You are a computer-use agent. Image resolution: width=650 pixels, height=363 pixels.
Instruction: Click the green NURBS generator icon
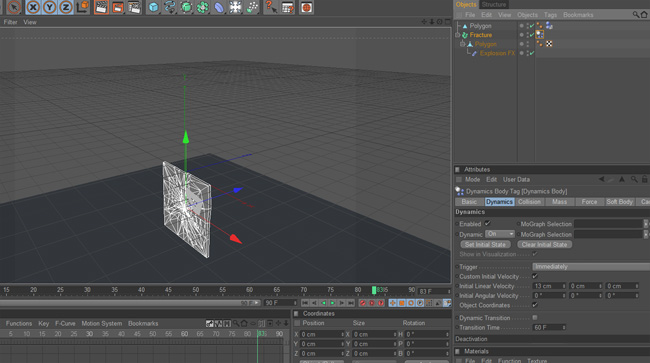click(x=186, y=7)
